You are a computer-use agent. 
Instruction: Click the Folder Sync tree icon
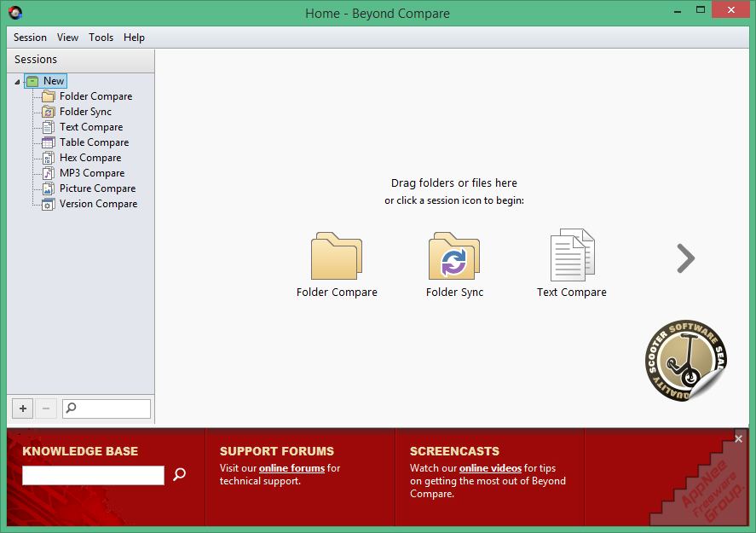tap(49, 112)
